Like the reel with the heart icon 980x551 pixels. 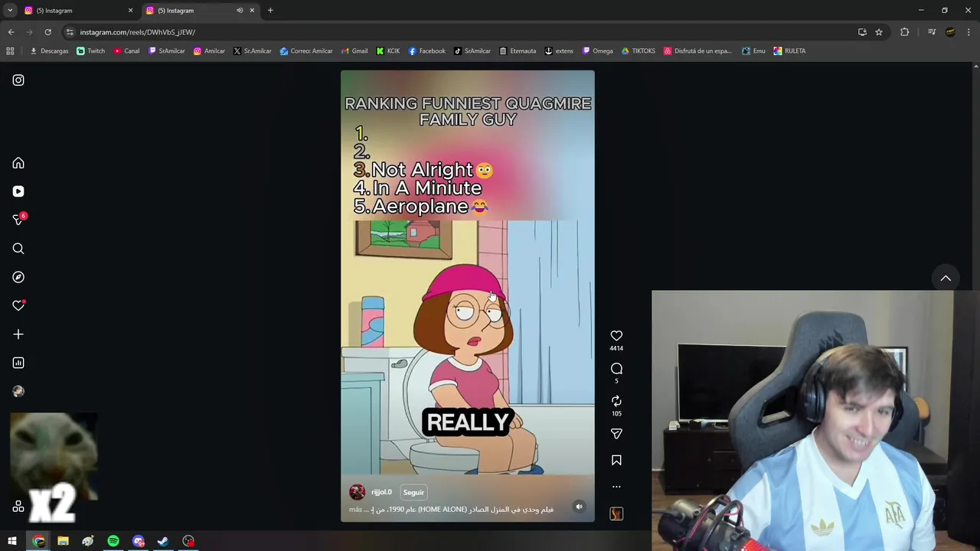point(616,335)
